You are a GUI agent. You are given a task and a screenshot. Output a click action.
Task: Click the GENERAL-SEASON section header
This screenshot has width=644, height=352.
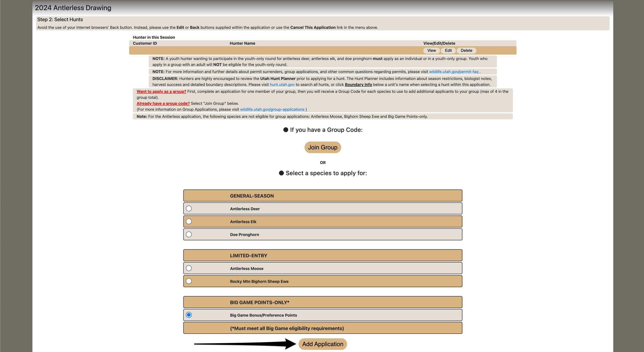(x=252, y=196)
